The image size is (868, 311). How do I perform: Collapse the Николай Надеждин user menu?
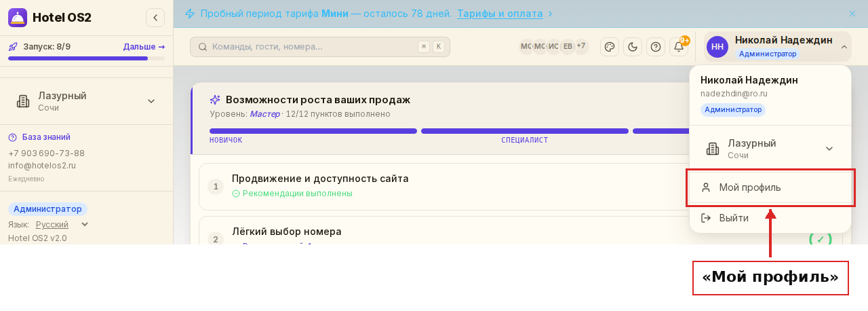pos(844,47)
